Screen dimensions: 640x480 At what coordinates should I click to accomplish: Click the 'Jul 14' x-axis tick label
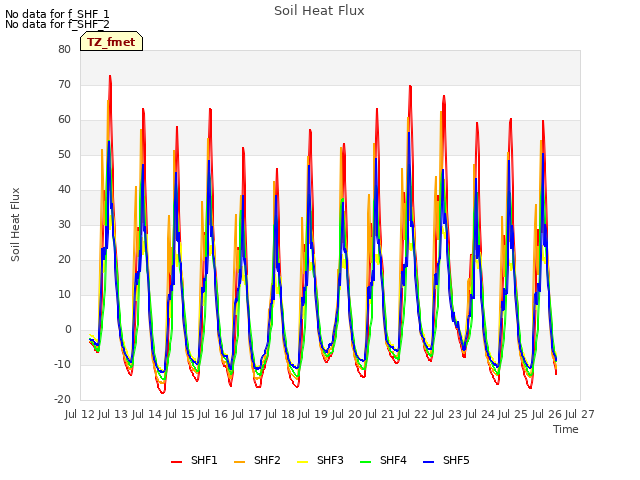coord(147,414)
